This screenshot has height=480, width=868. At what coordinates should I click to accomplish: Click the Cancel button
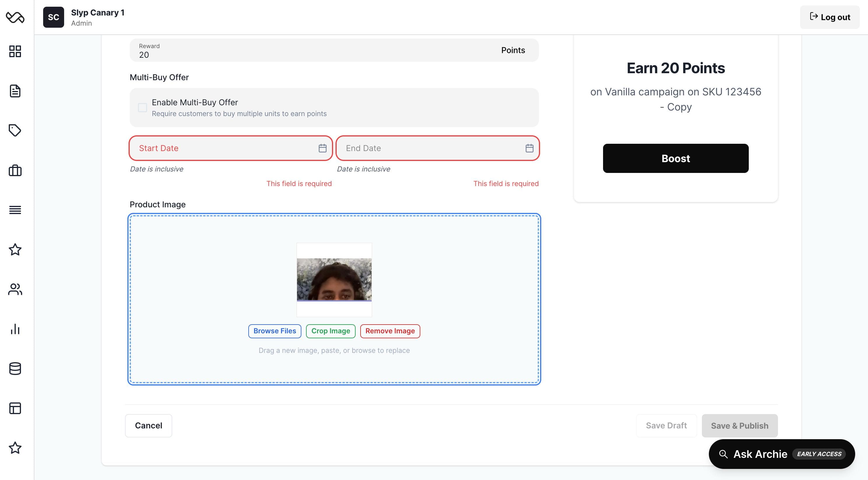[149, 425]
